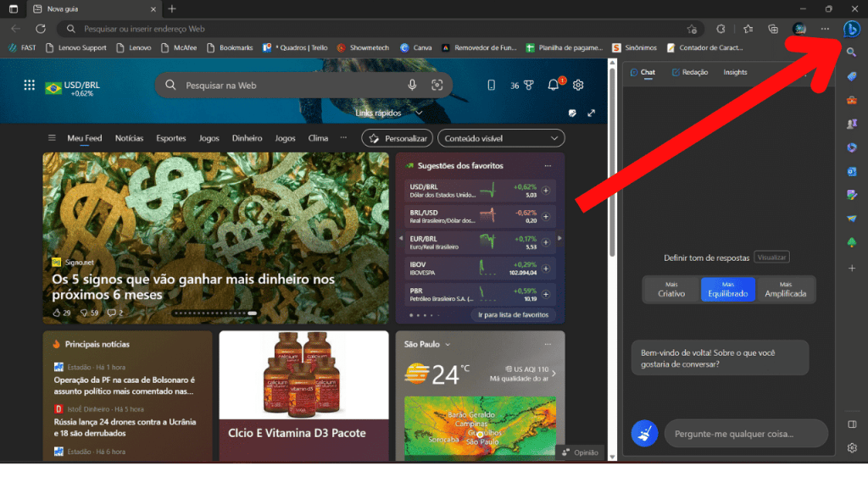
Task: Click the 'Personalizar' button
Action: [x=397, y=137]
